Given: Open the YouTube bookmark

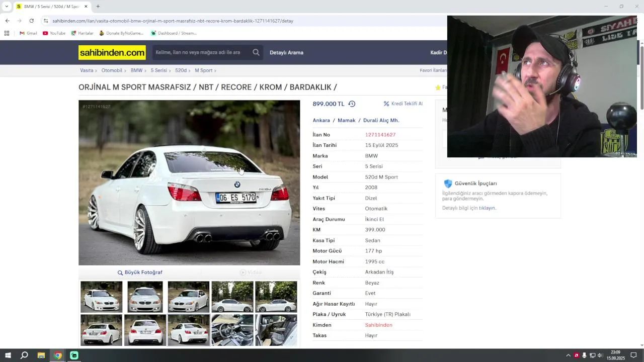Looking at the screenshot, I should pyautogui.click(x=54, y=33).
